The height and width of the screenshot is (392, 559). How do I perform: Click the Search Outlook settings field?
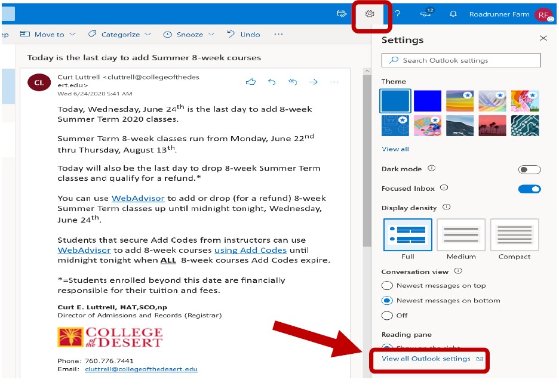(x=461, y=60)
